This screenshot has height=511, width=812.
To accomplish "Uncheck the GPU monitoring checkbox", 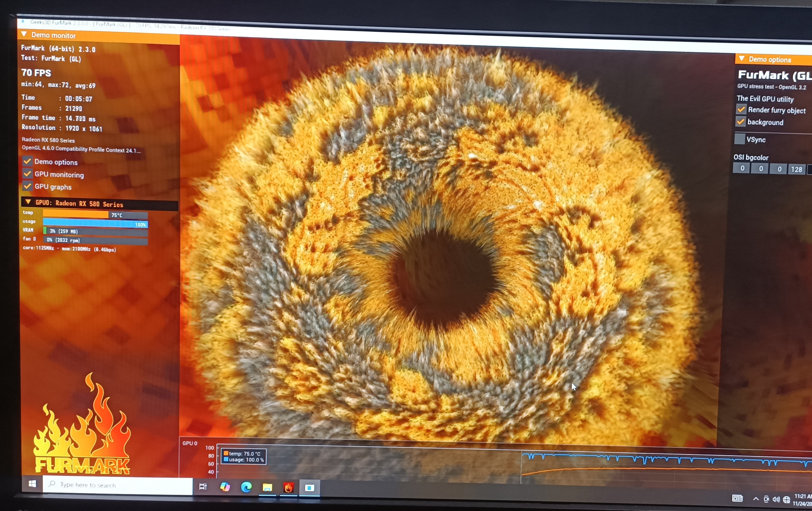I will point(27,174).
